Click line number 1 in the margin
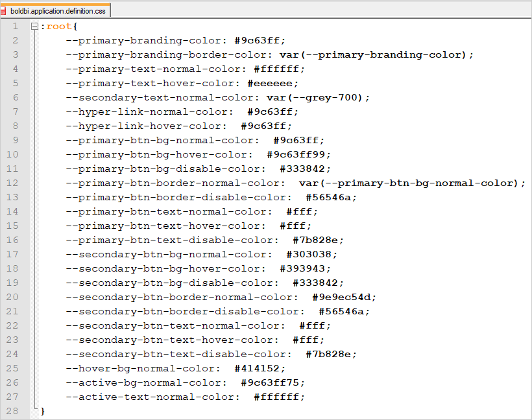The height and width of the screenshot is (420, 532). pyautogui.click(x=16, y=27)
